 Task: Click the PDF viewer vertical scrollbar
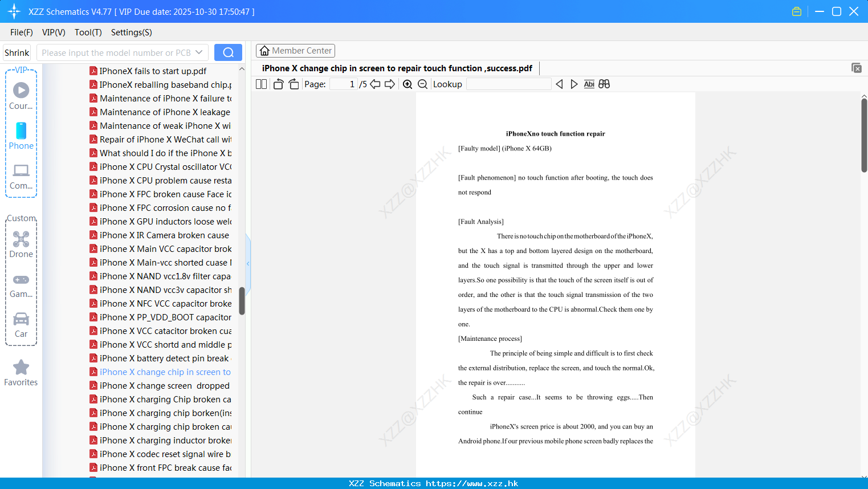(864, 135)
